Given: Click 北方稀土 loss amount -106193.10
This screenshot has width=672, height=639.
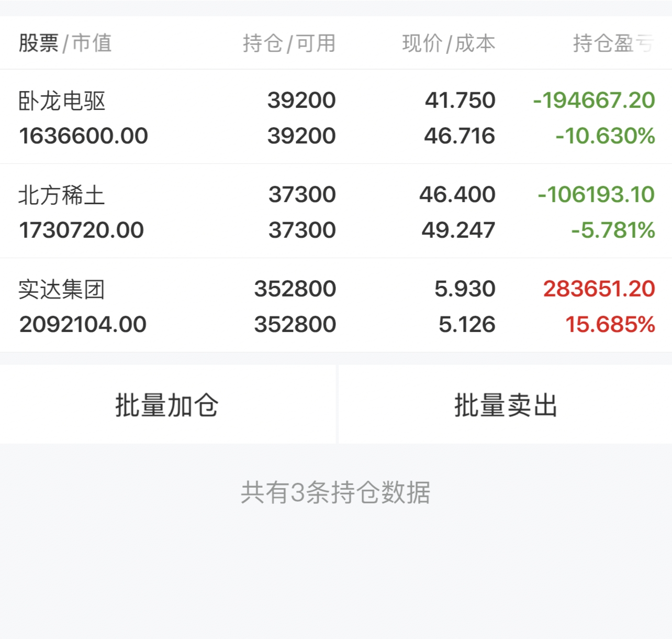Looking at the screenshot, I should [x=596, y=195].
